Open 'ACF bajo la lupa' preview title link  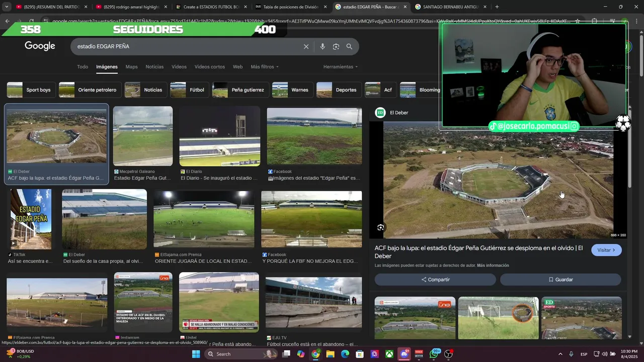[x=478, y=252]
